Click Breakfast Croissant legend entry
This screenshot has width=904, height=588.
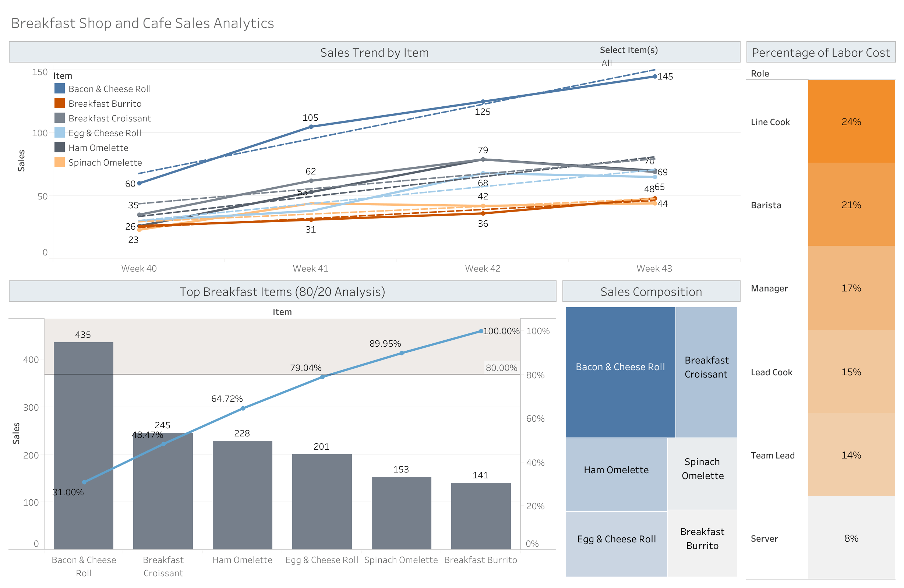coord(109,118)
